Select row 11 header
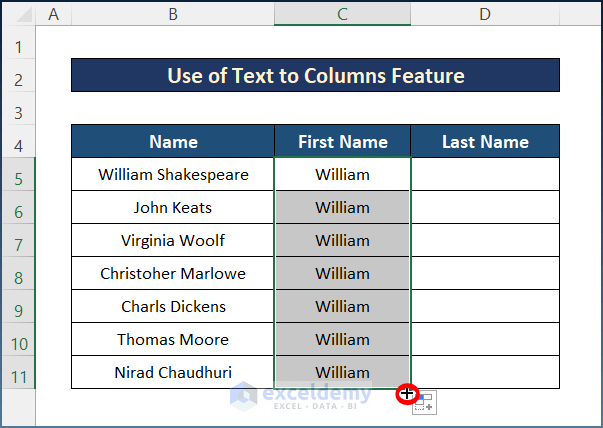Viewport: 603px width, 428px height. click(x=18, y=374)
